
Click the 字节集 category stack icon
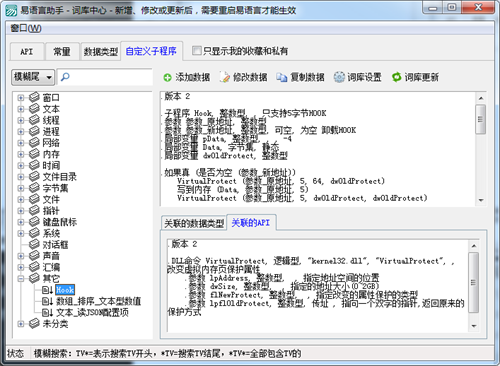34,188
